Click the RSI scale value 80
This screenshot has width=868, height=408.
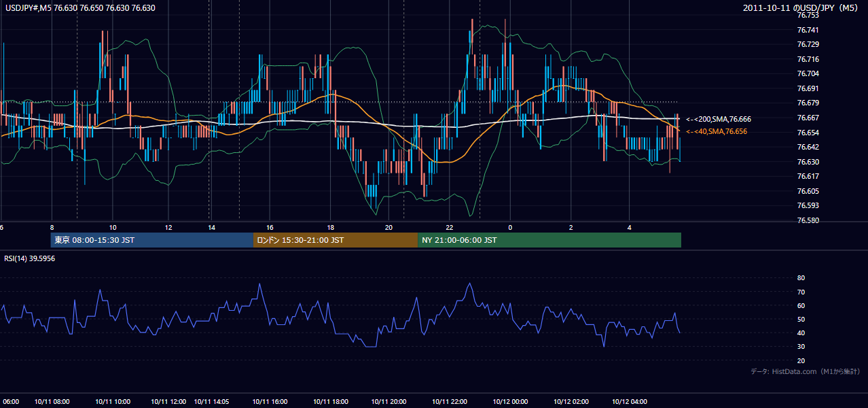click(x=801, y=278)
